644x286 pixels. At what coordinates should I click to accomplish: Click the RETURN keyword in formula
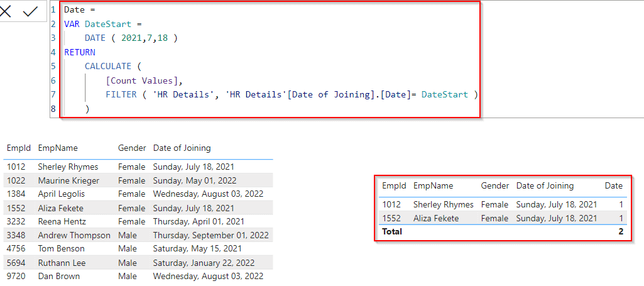click(80, 52)
